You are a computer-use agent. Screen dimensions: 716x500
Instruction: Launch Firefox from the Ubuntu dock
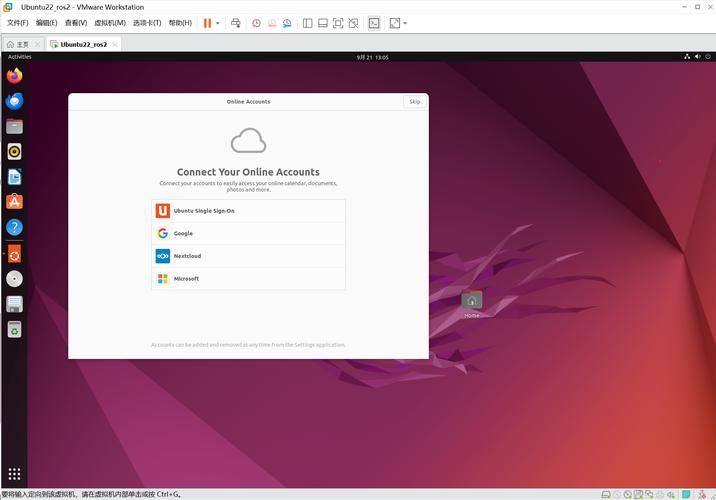(x=15, y=76)
